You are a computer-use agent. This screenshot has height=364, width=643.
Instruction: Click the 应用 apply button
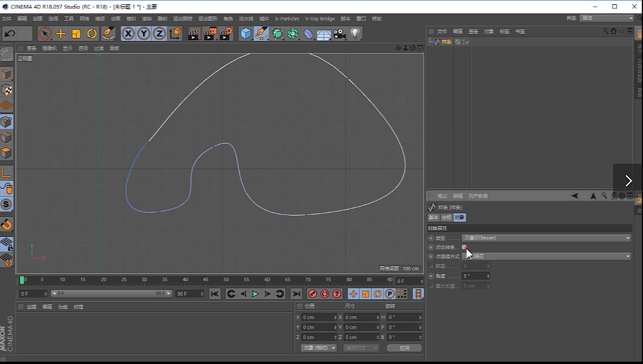pos(405,348)
